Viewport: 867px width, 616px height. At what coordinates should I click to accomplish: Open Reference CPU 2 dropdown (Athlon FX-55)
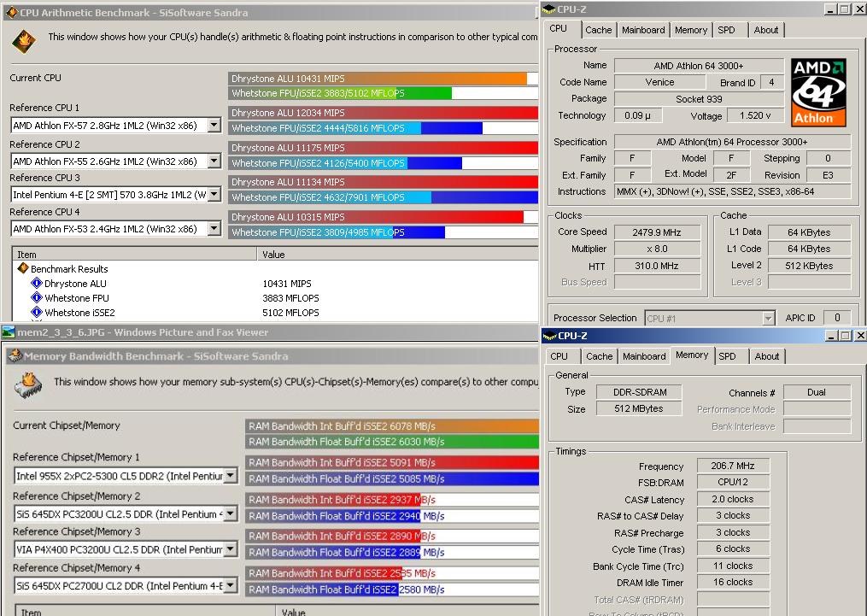pos(214,161)
